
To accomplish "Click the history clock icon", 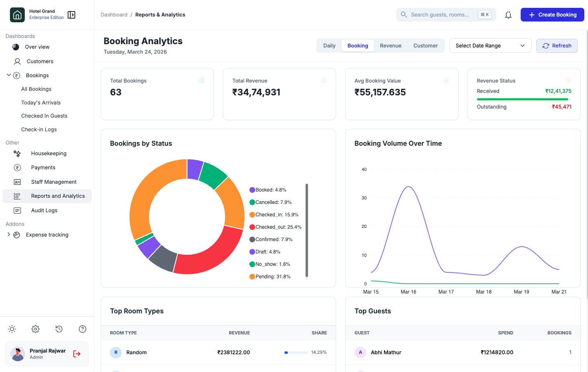I will (x=59, y=329).
